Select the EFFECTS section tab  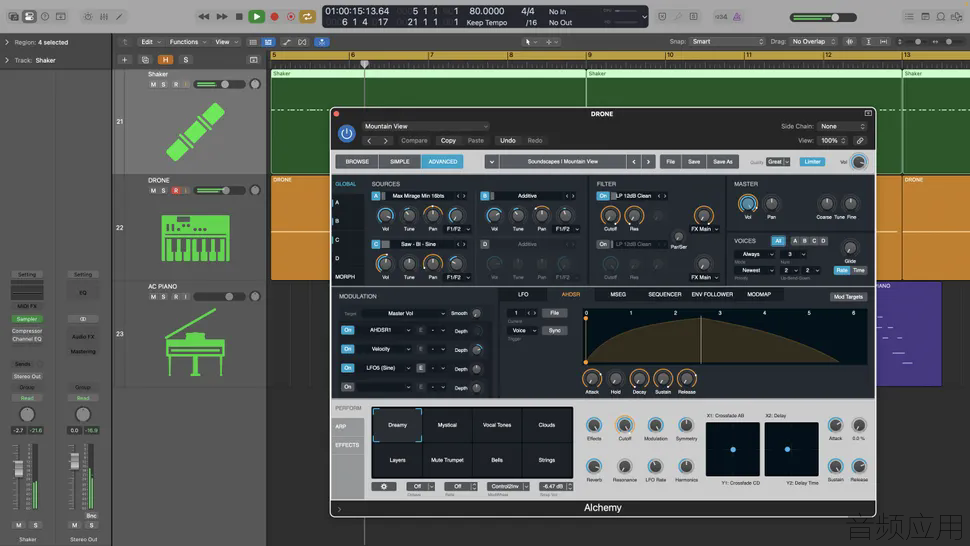click(x=347, y=445)
